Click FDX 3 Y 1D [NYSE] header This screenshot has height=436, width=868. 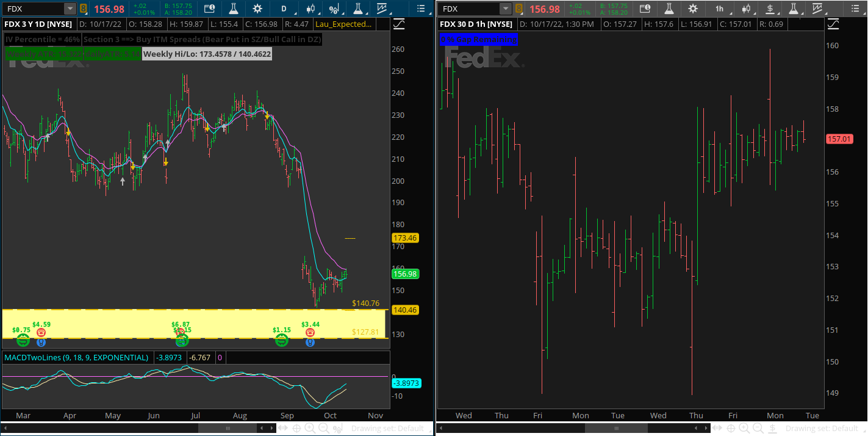(38, 24)
